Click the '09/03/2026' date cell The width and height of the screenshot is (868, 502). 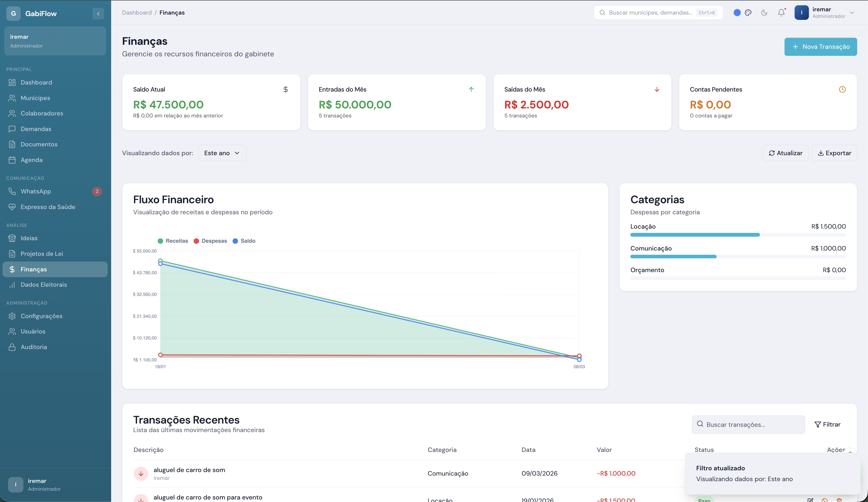pyautogui.click(x=539, y=473)
